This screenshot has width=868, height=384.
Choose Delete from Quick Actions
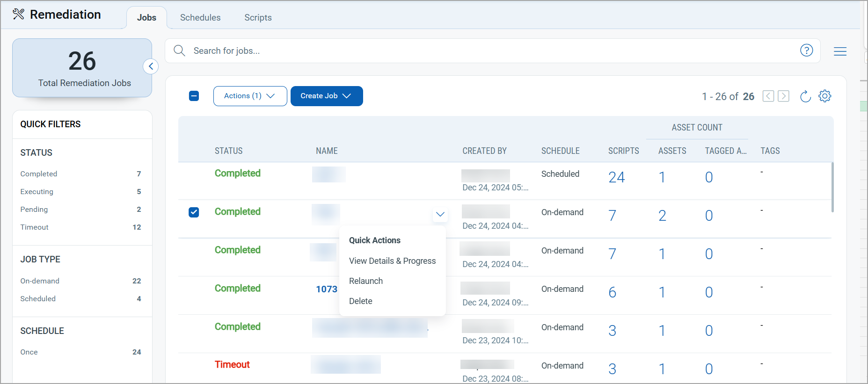pos(361,301)
